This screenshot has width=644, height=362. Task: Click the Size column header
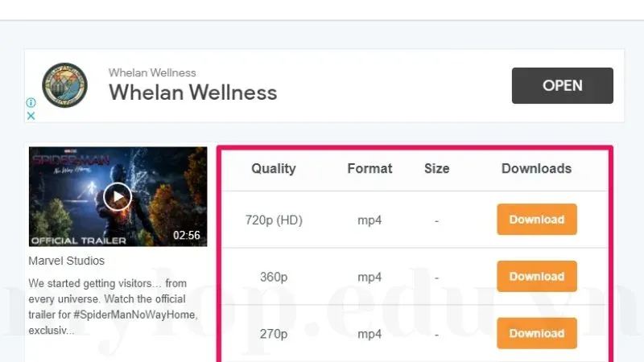436,169
